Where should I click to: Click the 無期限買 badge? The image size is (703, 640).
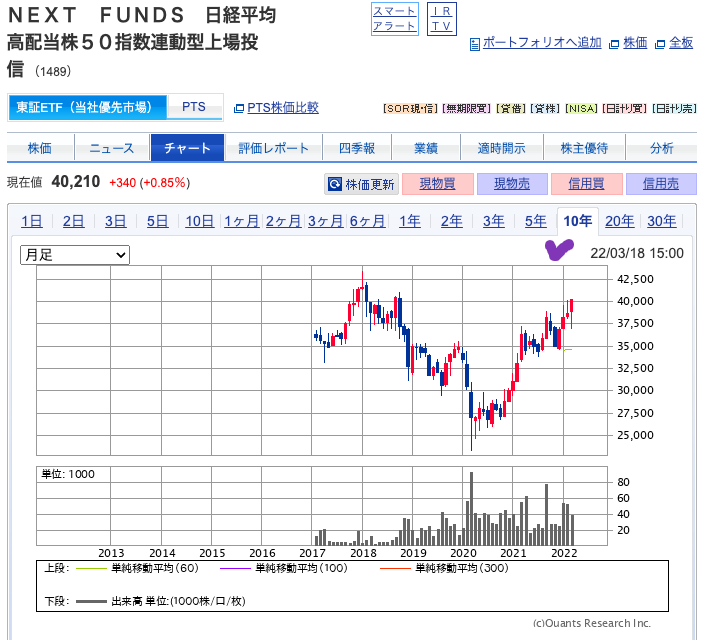coord(466,109)
